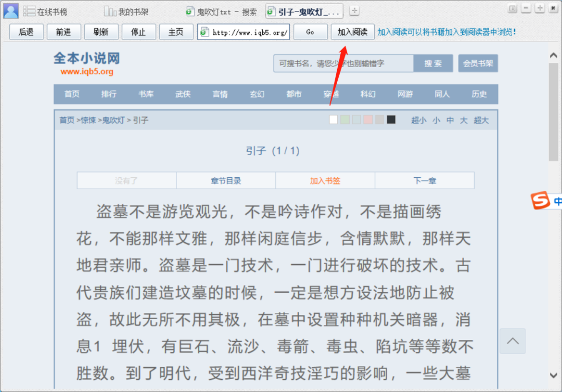Viewport: 562px width, 392px height.
Task: Click the 首页 breadcrumb link
Action: point(67,120)
